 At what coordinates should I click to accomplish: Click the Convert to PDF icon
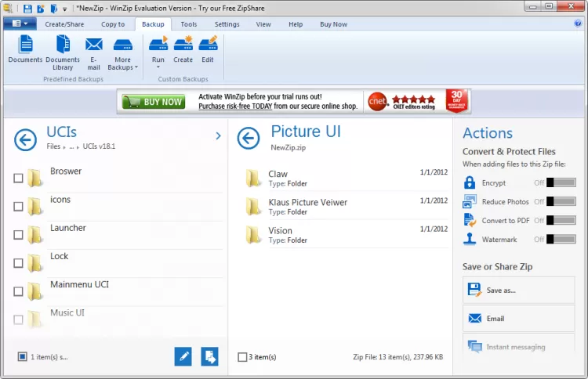pos(470,220)
